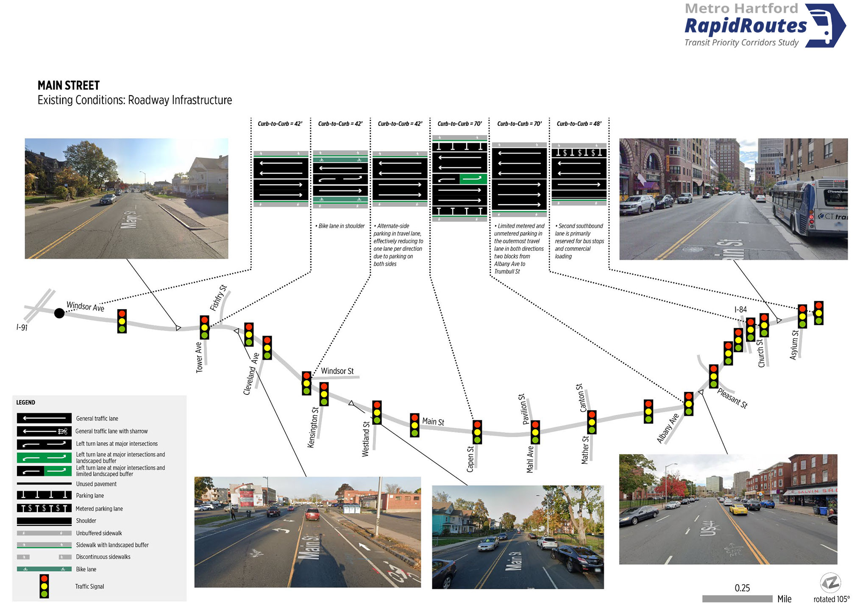
Task: Click the rotated 105° text
Action: (832, 599)
